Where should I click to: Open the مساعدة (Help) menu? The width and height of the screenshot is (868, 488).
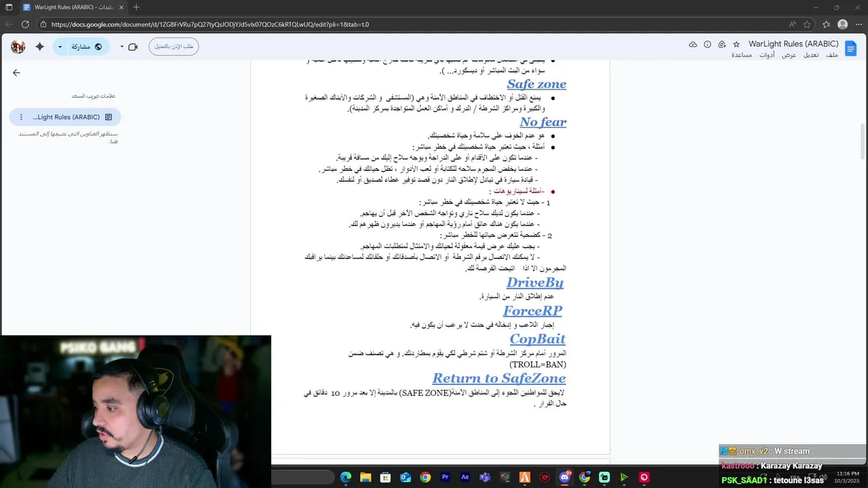[741, 55]
